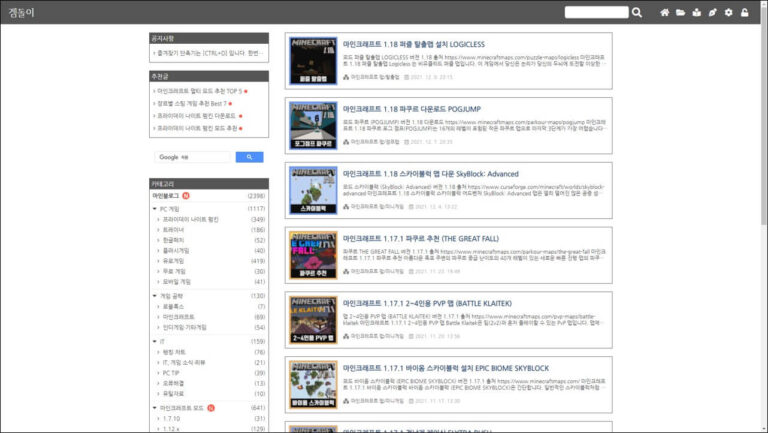This screenshot has height=433, width=768.
Task: Go to blog home via house icon
Action: coord(664,12)
